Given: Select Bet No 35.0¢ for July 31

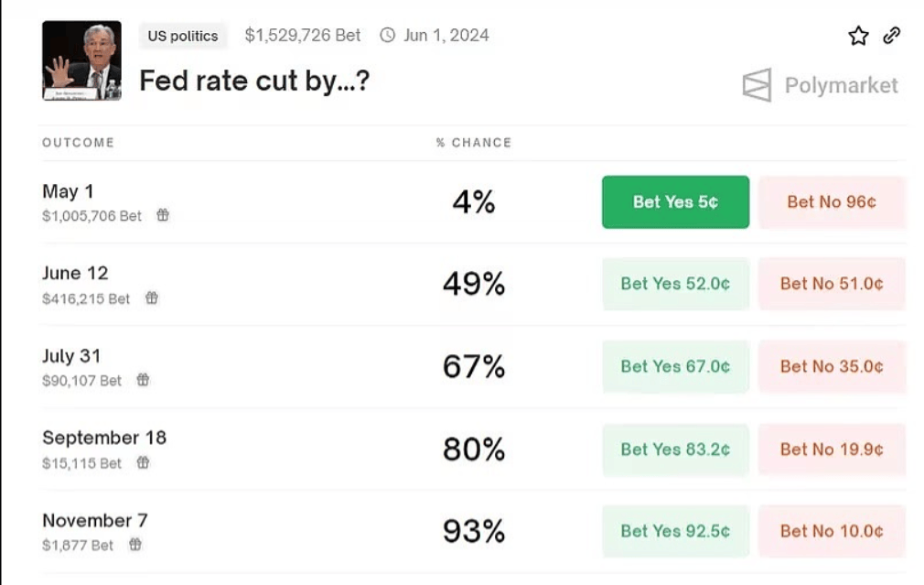Looking at the screenshot, I should (832, 366).
